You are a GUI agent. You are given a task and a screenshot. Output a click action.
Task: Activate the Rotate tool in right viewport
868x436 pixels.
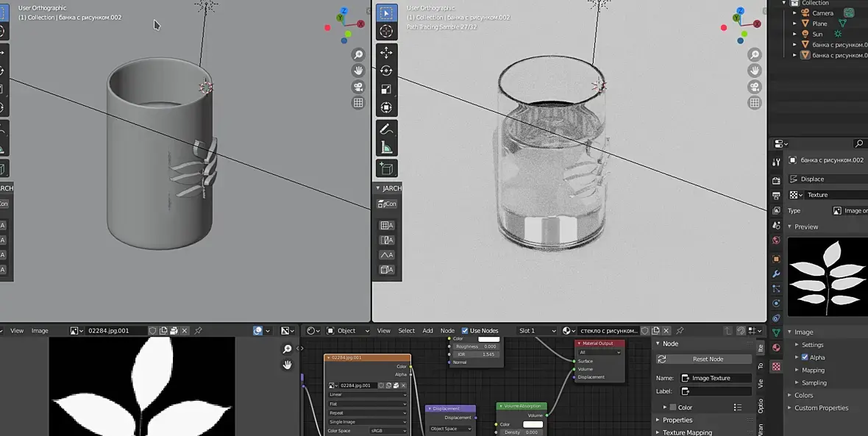click(x=386, y=71)
